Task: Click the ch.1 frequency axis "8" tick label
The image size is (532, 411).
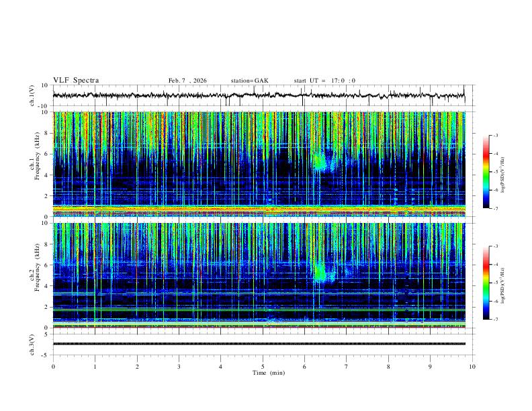Action: tap(46, 133)
